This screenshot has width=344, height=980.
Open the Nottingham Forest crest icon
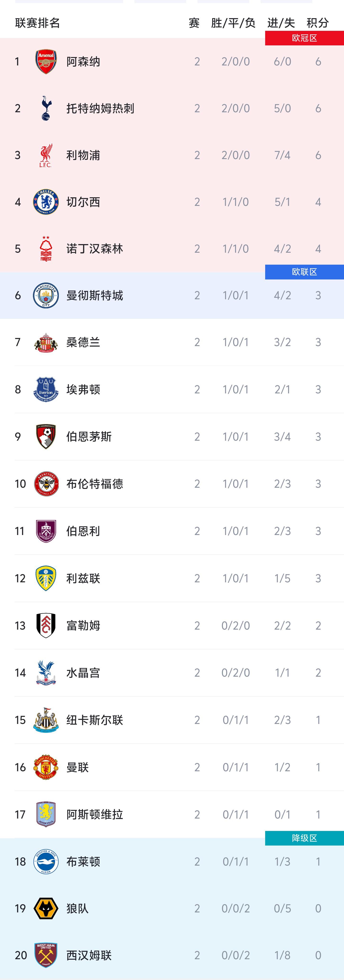pos(46,249)
